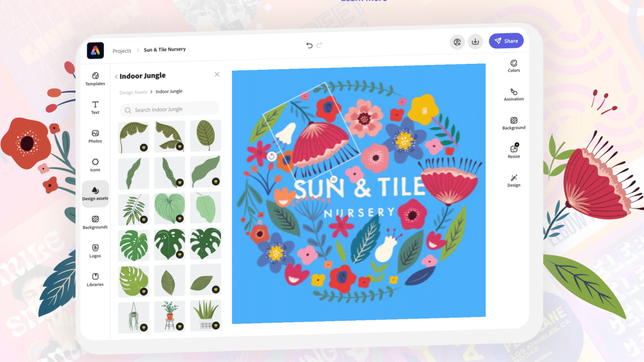This screenshot has width=644, height=362.
Task: Click the Indoor Jungle breadcrumb item
Action: tap(169, 91)
